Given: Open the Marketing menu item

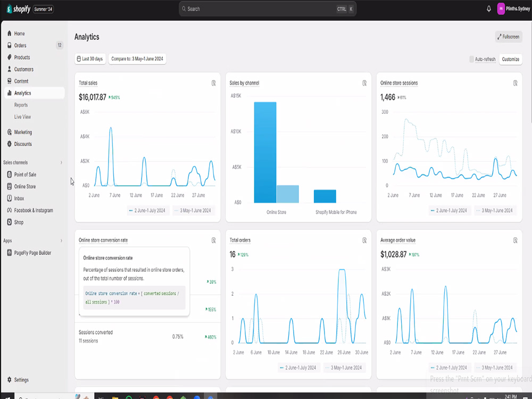Looking at the screenshot, I should pyautogui.click(x=34, y=132).
